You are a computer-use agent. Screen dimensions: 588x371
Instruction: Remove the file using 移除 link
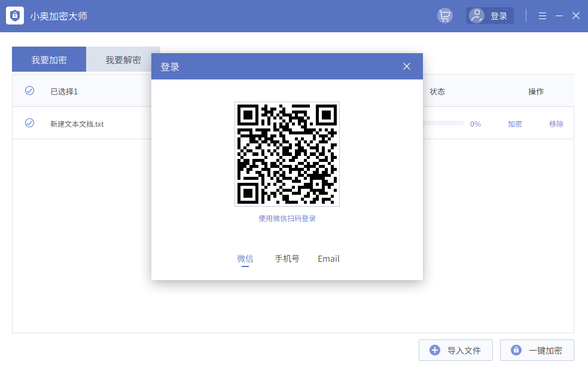coord(556,124)
